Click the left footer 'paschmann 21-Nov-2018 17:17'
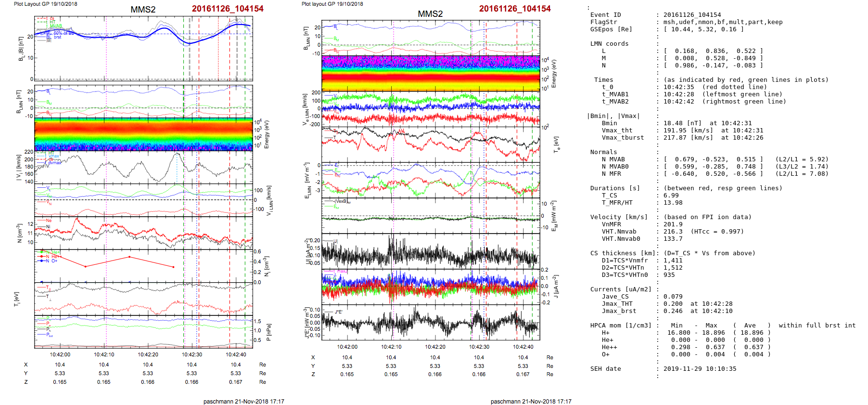This screenshot has width=868, height=405. [x=243, y=401]
